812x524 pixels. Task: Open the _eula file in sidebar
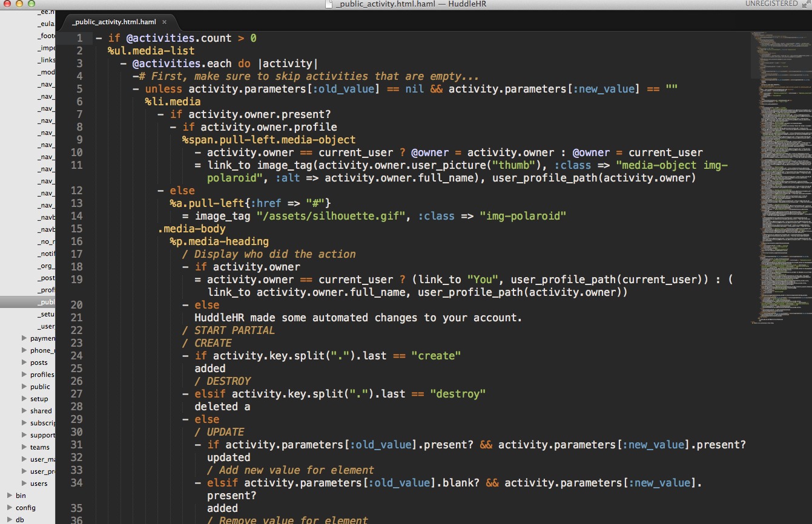[x=46, y=24]
